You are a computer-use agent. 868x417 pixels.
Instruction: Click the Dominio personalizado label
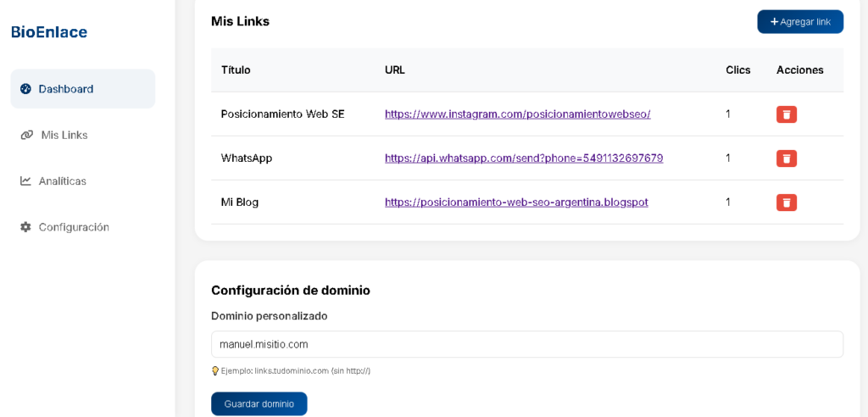(x=269, y=315)
